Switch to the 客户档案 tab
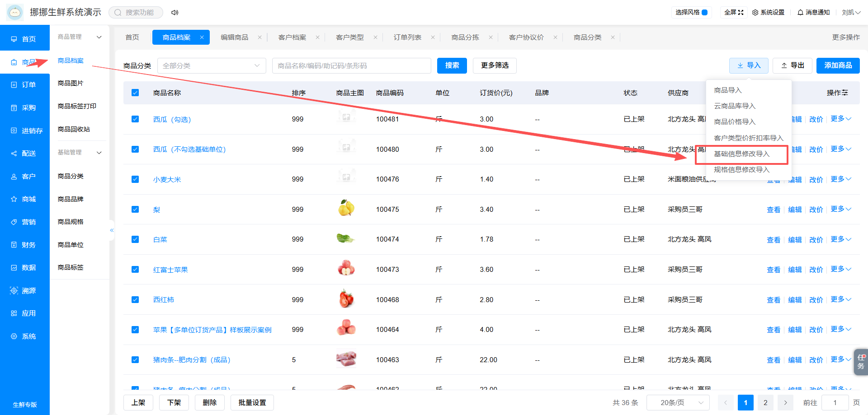 (x=292, y=37)
